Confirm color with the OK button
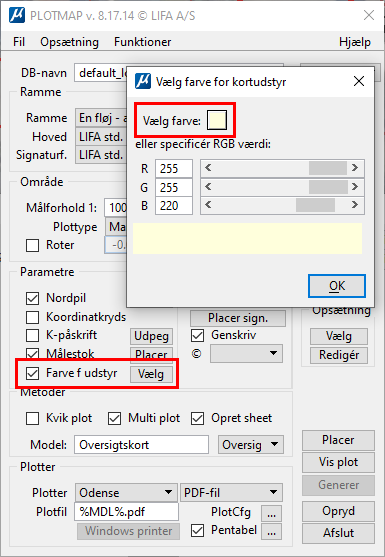The height and width of the screenshot is (557, 385). click(337, 286)
